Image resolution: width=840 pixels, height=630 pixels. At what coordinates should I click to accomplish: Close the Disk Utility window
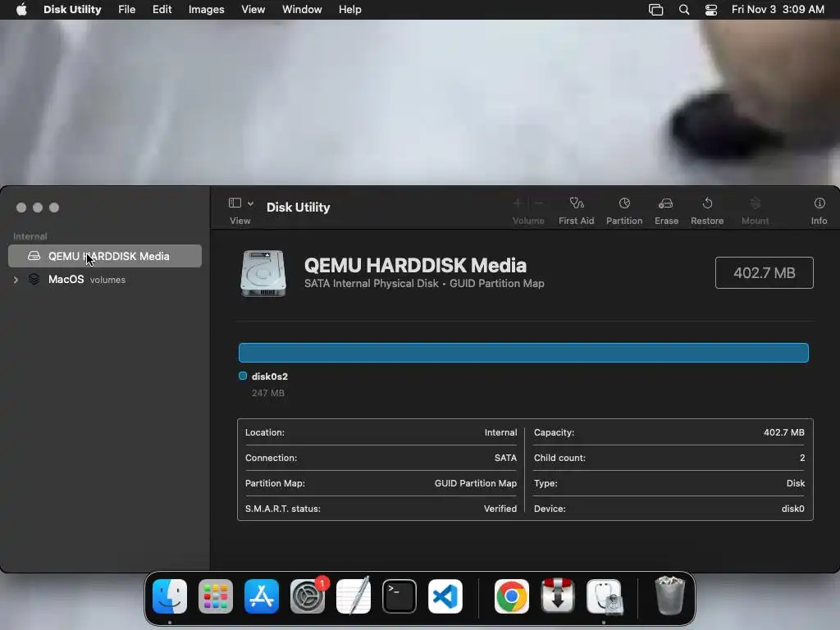[21, 208]
